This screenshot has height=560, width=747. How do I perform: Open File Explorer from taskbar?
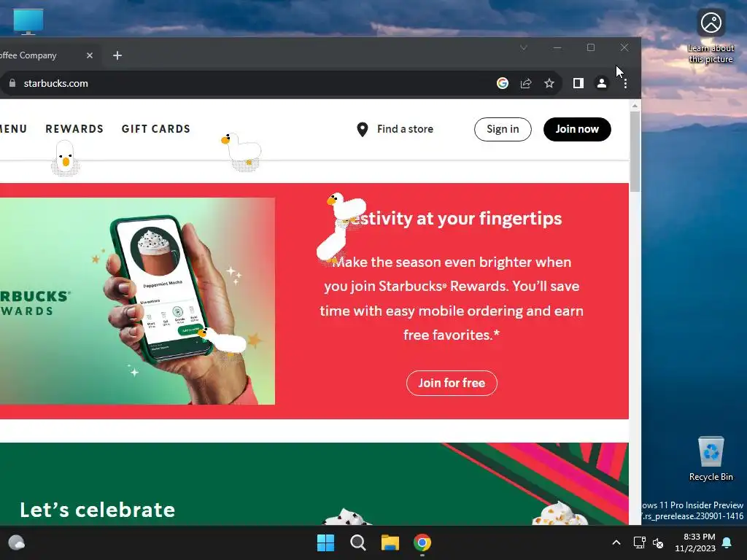[x=390, y=542]
